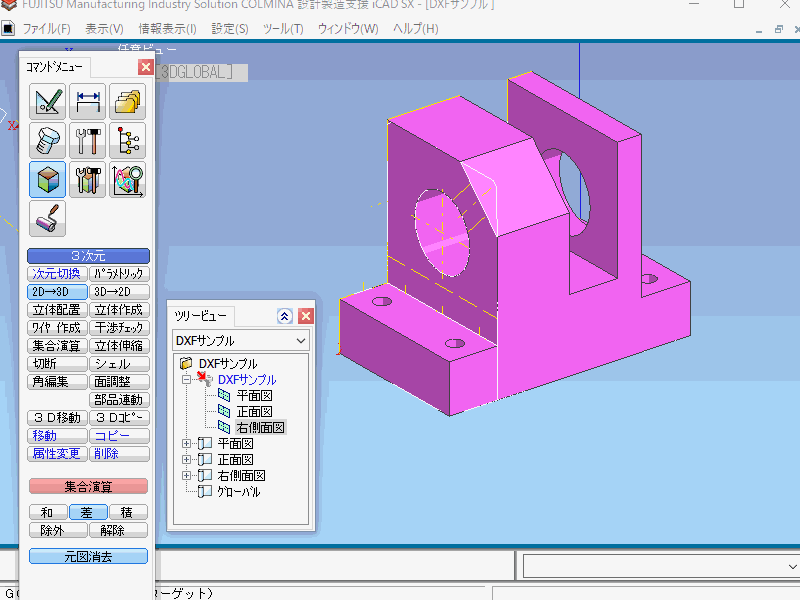Screen dimensions: 800x600
Task: Click the analysis graph magnifier icon
Action: 127,180
